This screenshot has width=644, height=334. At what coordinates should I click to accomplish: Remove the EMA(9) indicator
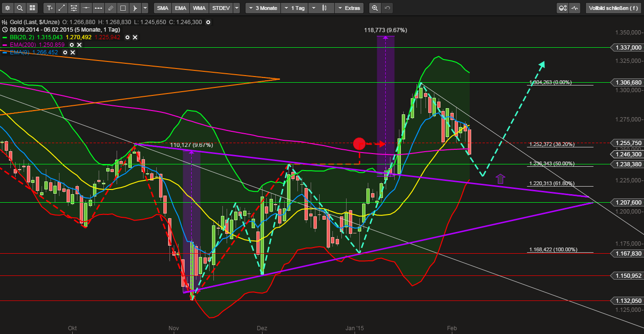(x=73, y=52)
